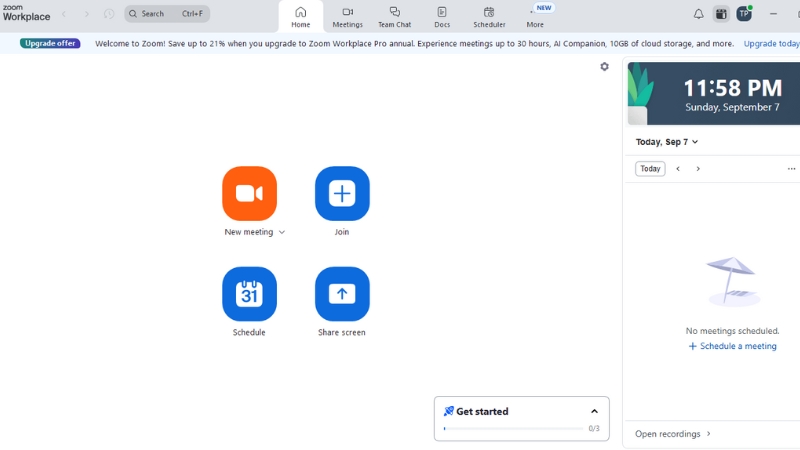This screenshot has height=450, width=800.
Task: Click the Search field
Action: pyautogui.click(x=167, y=14)
